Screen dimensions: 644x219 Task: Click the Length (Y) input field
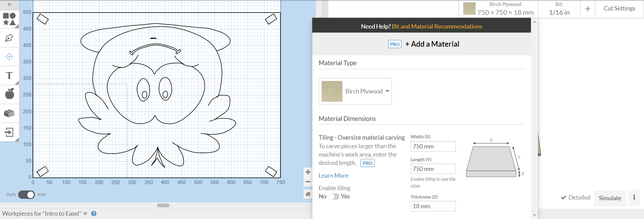(433, 169)
